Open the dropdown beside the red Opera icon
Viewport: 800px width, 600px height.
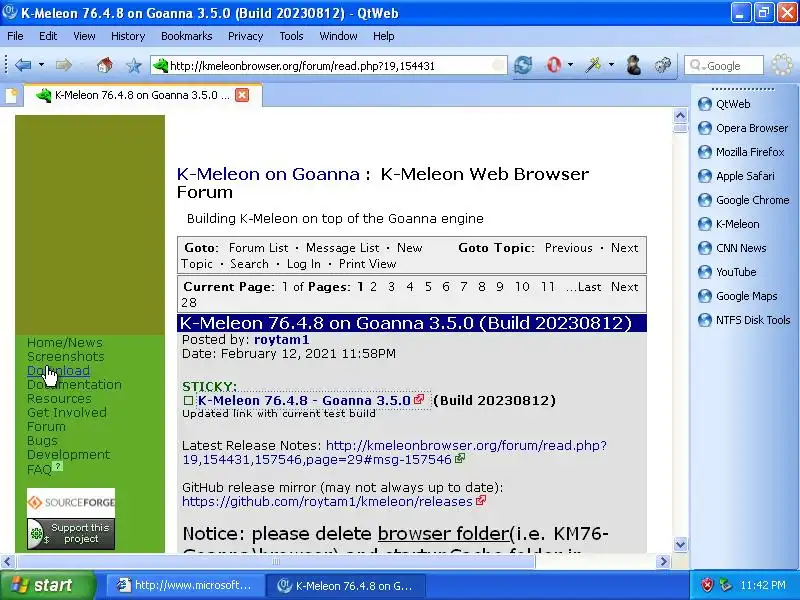(x=570, y=65)
